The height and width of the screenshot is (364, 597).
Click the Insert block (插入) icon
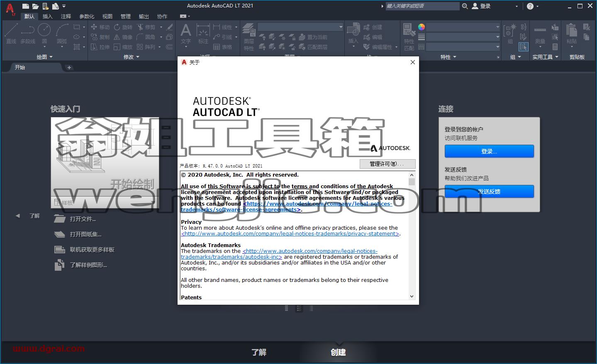point(353,33)
